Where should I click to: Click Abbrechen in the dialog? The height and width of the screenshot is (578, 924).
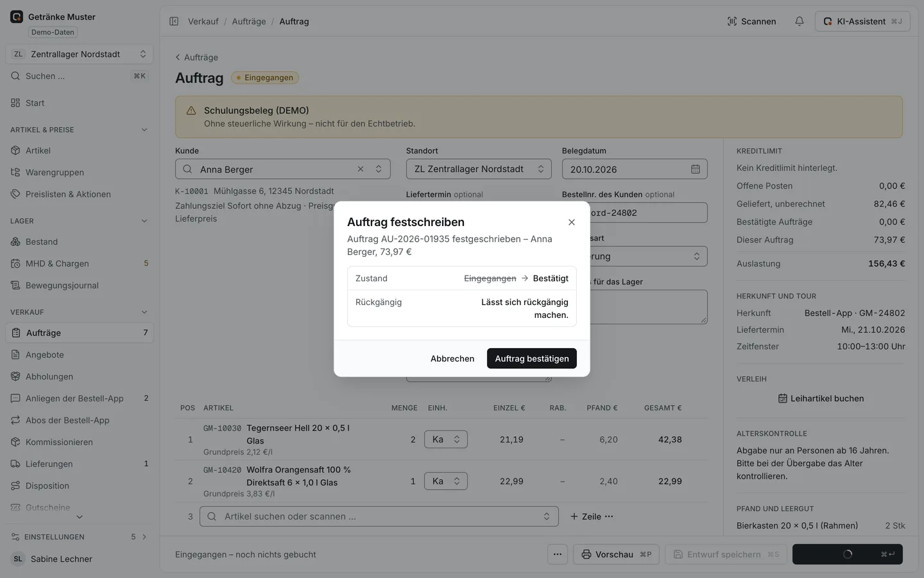point(452,358)
